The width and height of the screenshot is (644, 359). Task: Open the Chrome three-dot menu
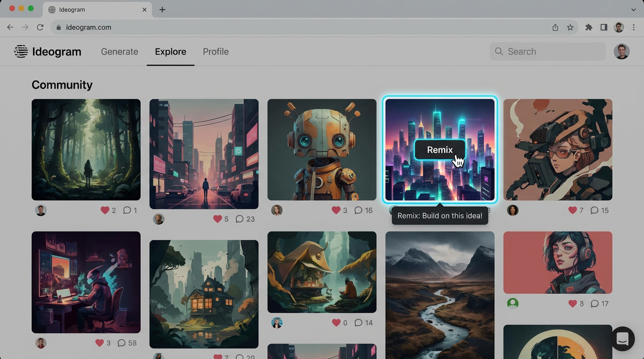[634, 28]
